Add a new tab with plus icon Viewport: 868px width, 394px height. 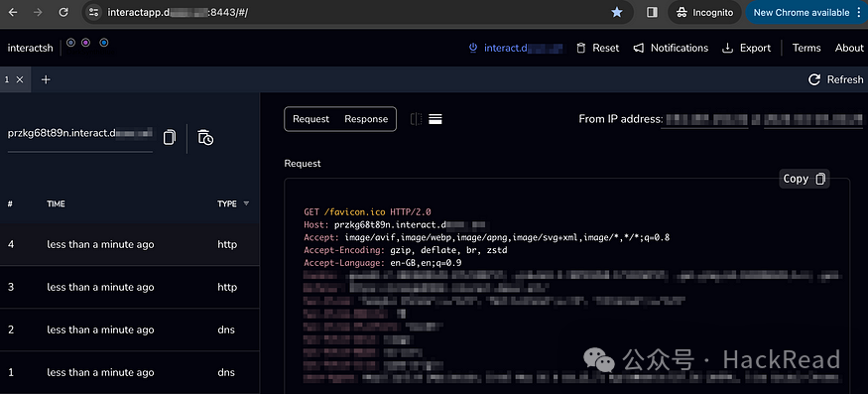pyautogui.click(x=46, y=79)
